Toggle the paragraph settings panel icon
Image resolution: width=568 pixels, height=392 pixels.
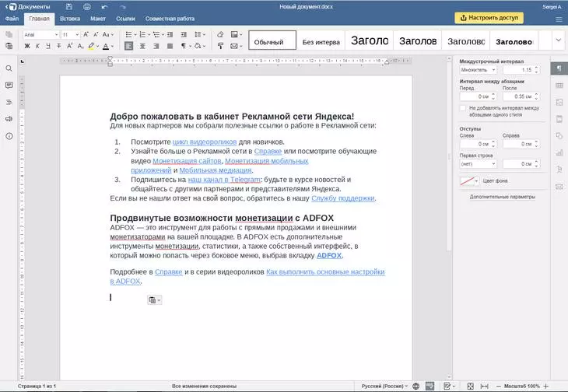tap(559, 68)
